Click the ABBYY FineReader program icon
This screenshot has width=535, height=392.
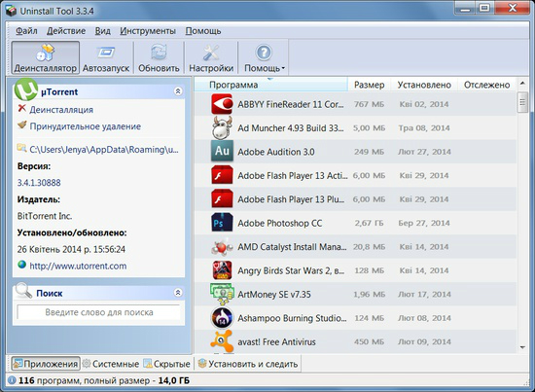coord(222,104)
